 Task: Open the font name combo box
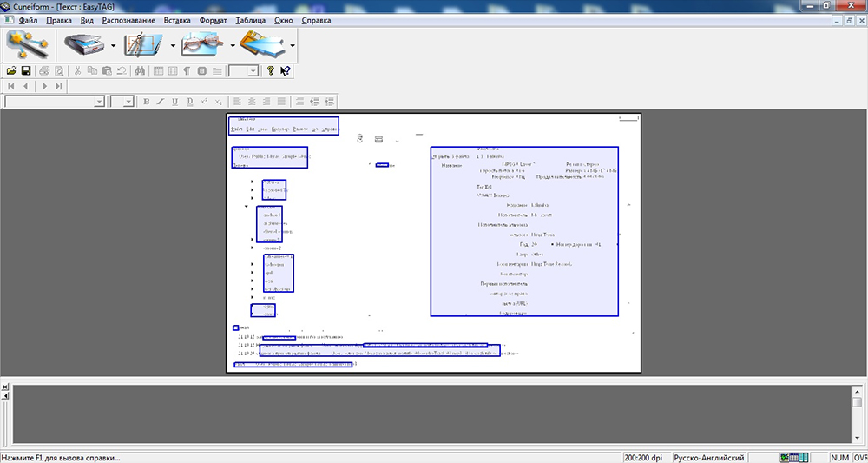coord(99,102)
